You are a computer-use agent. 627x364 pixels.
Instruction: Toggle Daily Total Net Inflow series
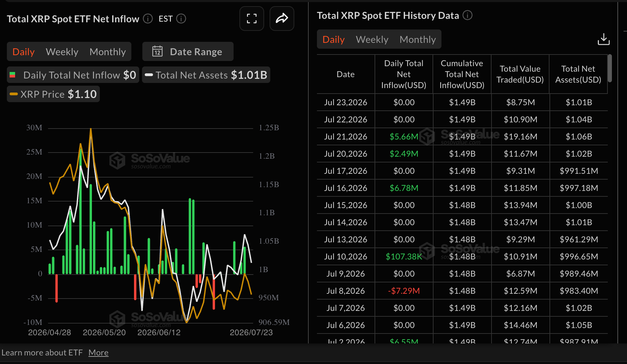(x=73, y=75)
